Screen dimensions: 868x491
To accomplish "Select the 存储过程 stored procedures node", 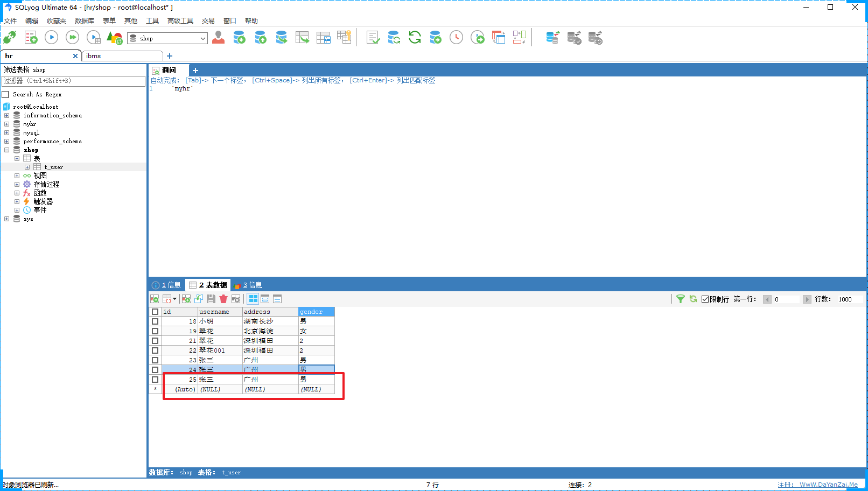I will click(x=46, y=184).
